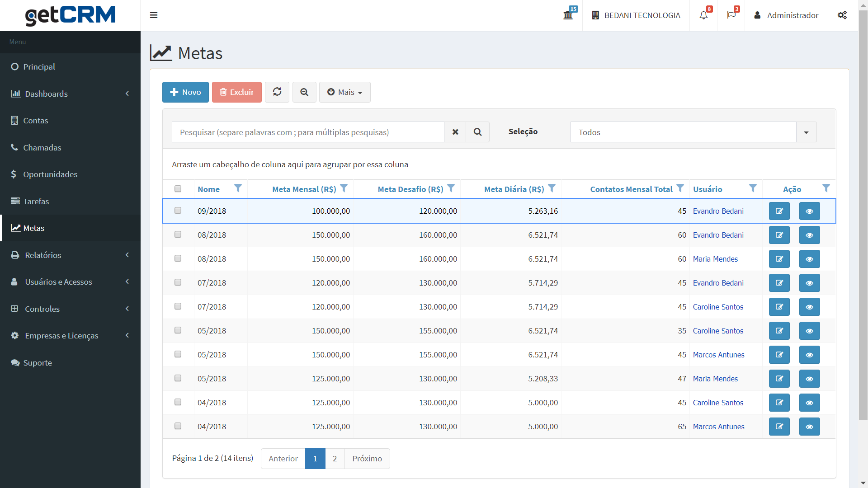Open Oportunidades in the sidebar

(x=70, y=174)
